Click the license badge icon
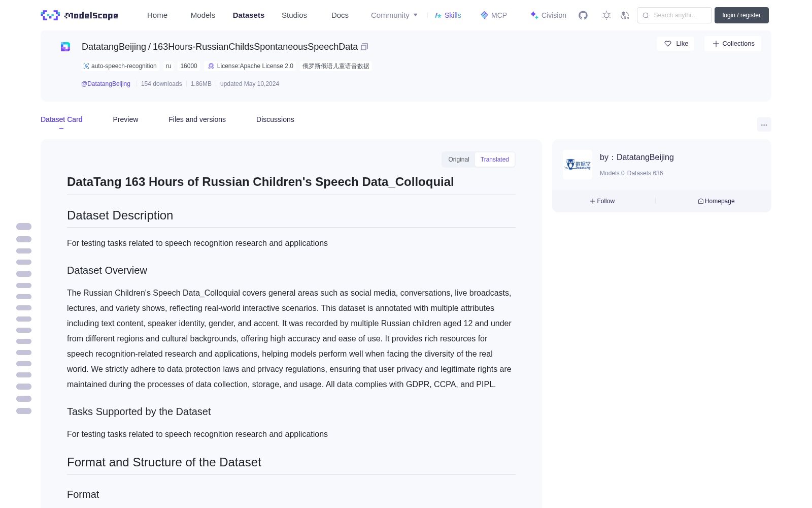 [211, 66]
